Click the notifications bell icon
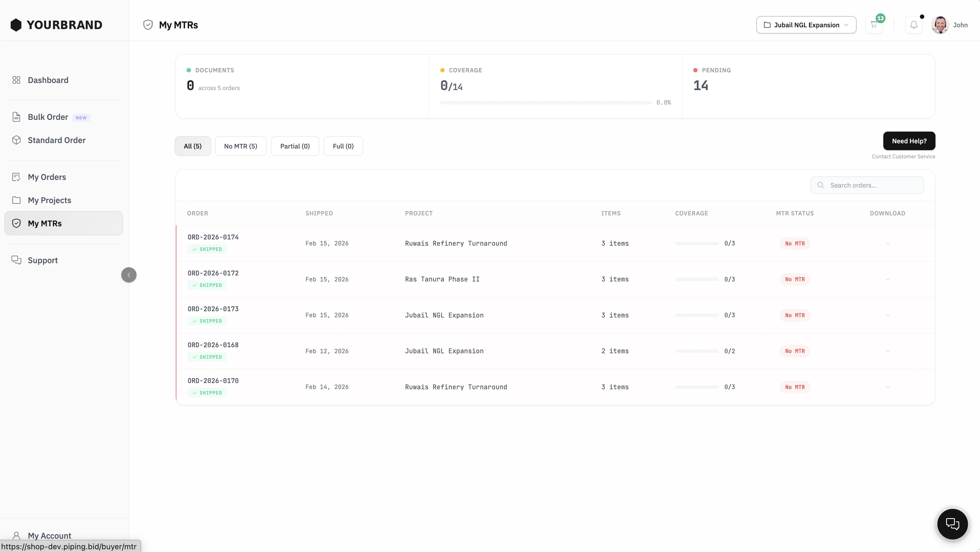Viewport: 980px width, 552px height. click(x=913, y=25)
